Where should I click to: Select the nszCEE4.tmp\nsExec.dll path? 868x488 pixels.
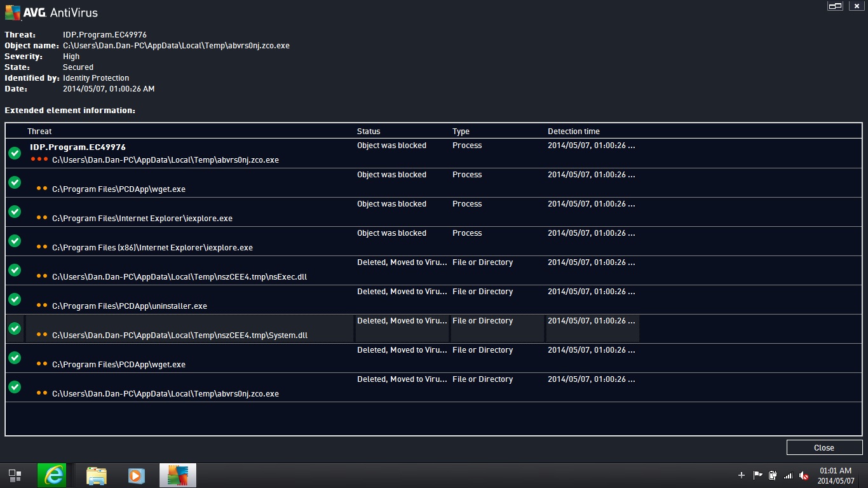pyautogui.click(x=180, y=276)
